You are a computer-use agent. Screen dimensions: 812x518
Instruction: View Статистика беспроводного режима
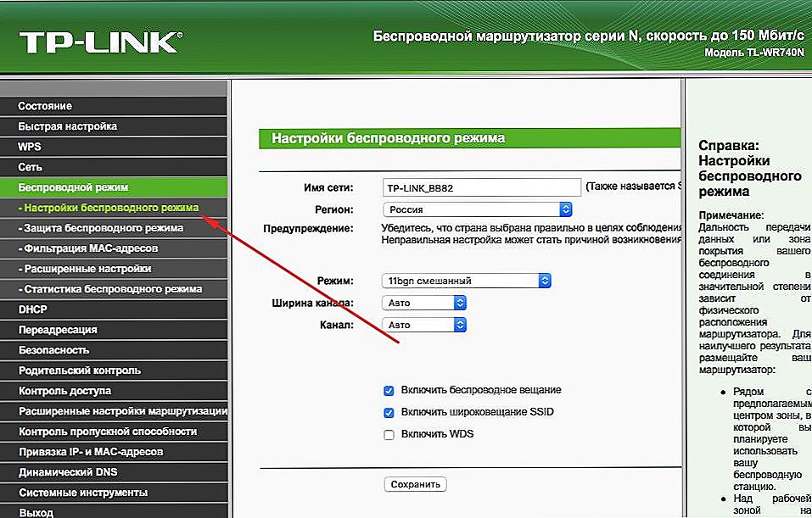point(114,289)
